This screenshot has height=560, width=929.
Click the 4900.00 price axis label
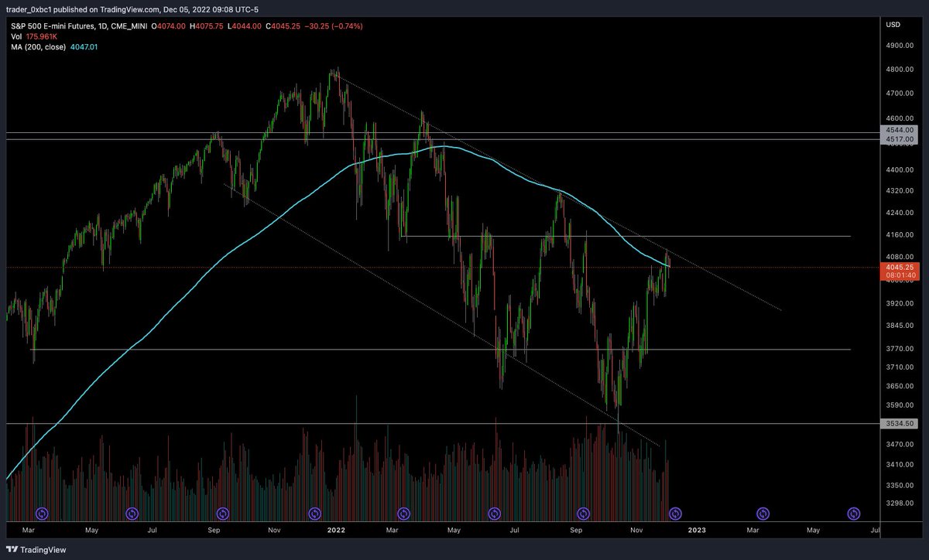900,46
